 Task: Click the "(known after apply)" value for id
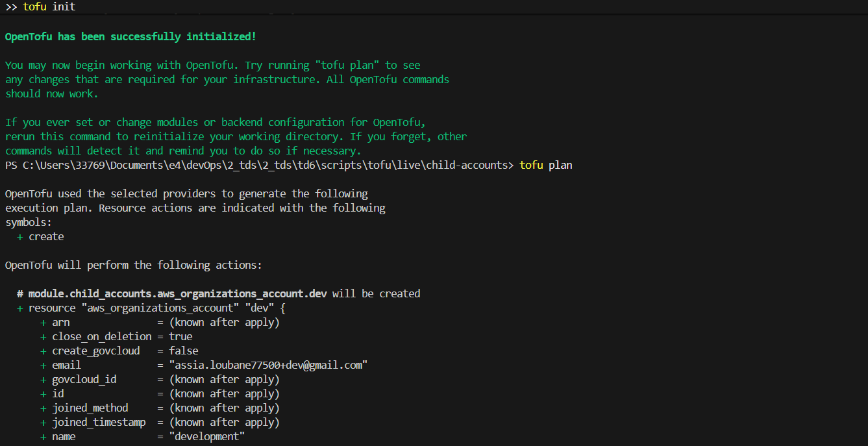(x=224, y=393)
